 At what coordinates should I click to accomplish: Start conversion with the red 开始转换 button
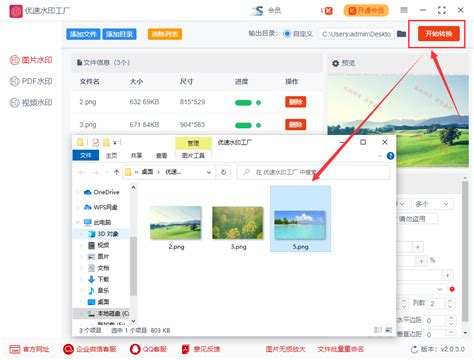[x=439, y=34]
